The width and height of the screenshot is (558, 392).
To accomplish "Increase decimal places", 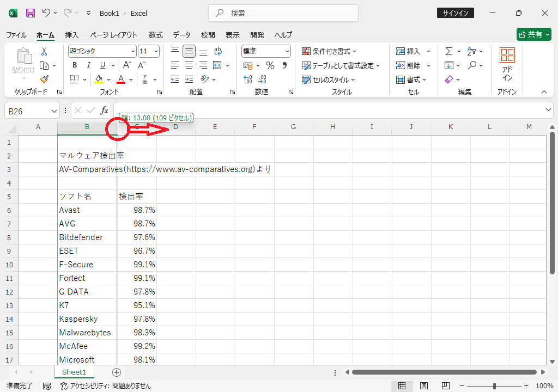I will pyautogui.click(x=248, y=79).
